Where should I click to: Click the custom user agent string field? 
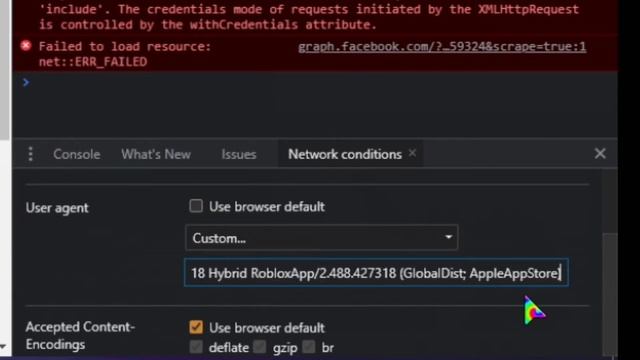tap(376, 273)
